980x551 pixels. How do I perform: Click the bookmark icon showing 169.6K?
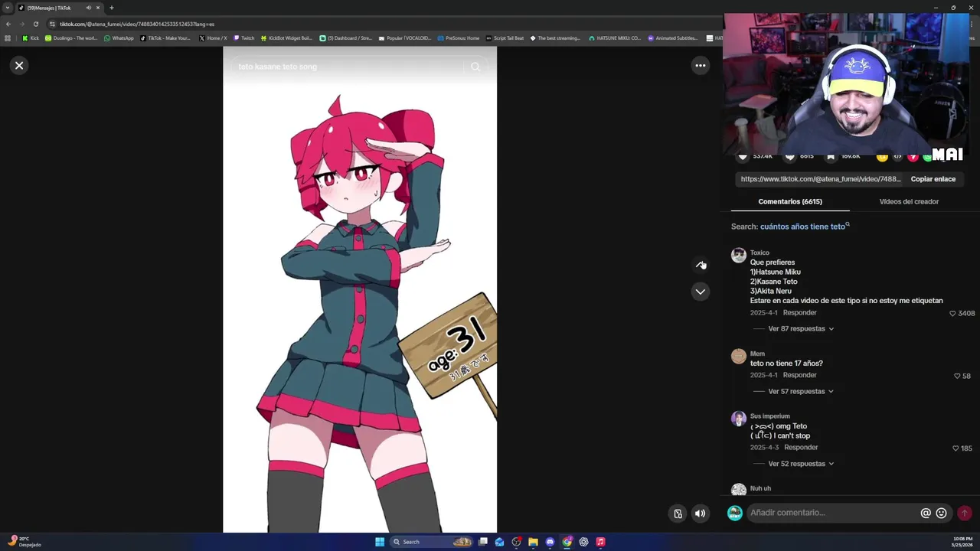830,157
